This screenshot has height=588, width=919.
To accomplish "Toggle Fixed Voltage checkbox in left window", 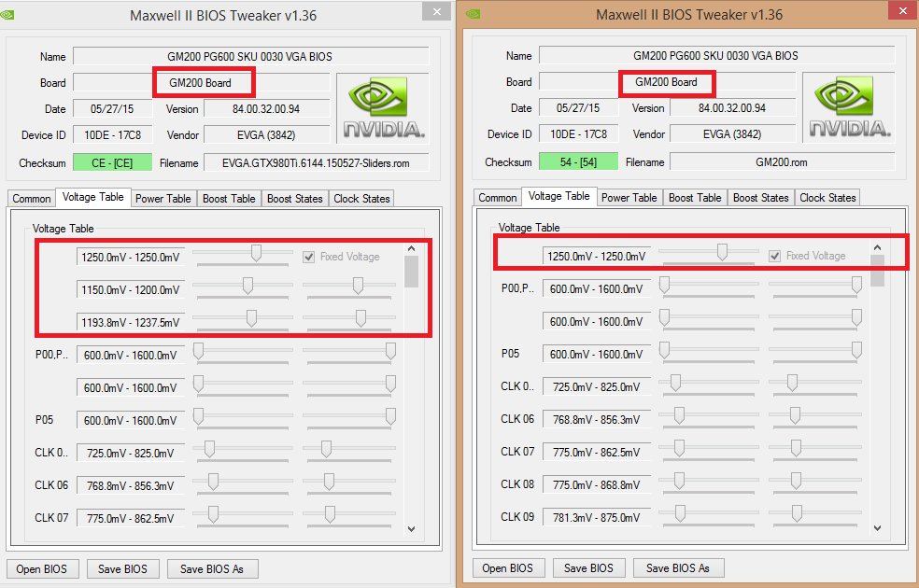I will click(x=309, y=257).
